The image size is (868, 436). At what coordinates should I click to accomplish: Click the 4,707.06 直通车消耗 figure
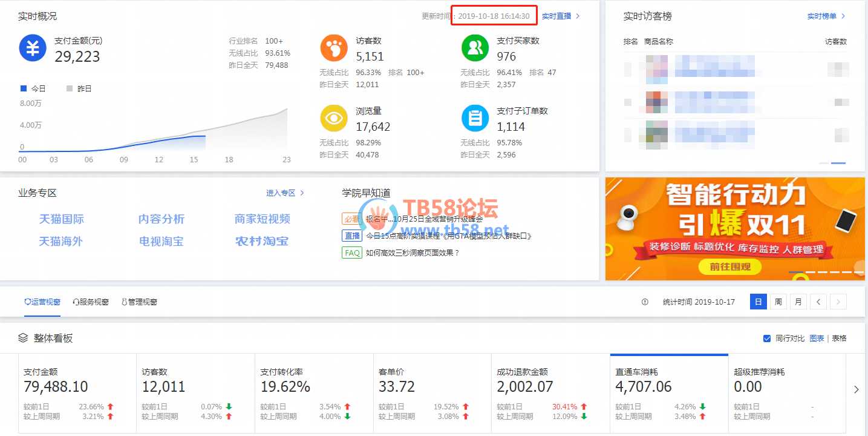(644, 386)
